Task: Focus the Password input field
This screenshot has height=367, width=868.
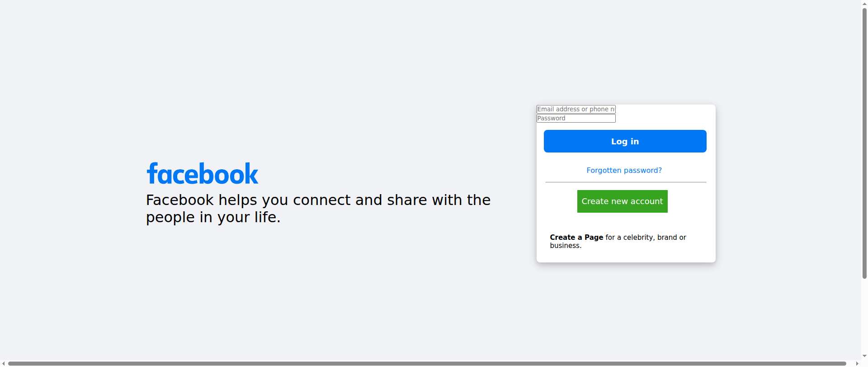Action: pos(576,118)
